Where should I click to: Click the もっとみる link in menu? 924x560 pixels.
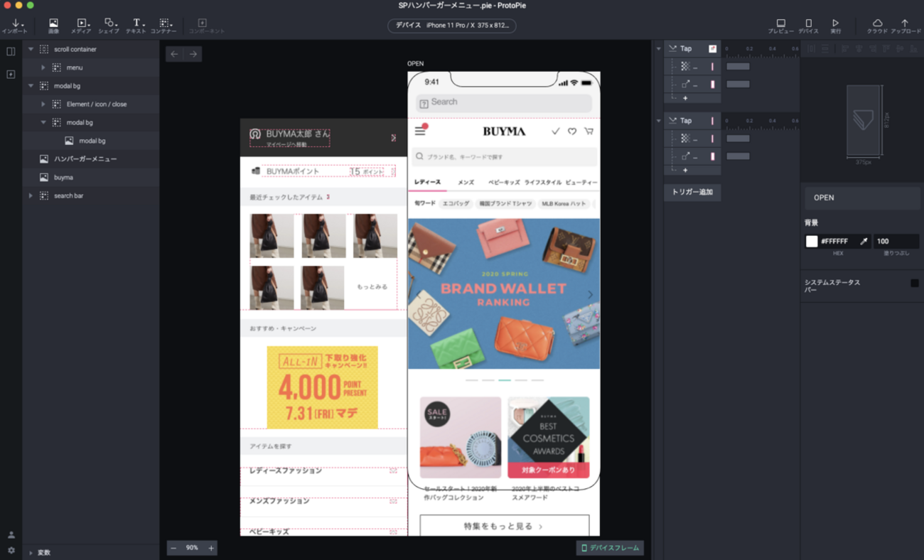click(x=372, y=287)
